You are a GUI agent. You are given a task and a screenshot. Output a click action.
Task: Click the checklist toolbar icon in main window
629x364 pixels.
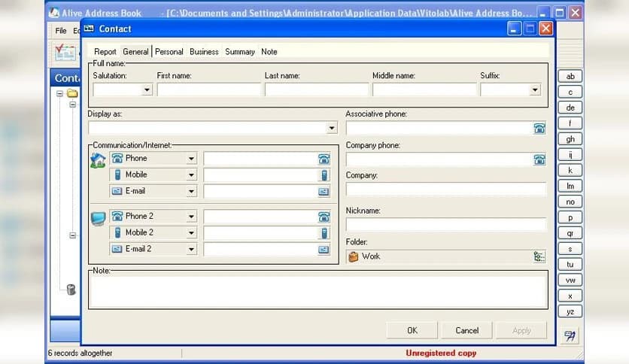pyautogui.click(x=65, y=53)
